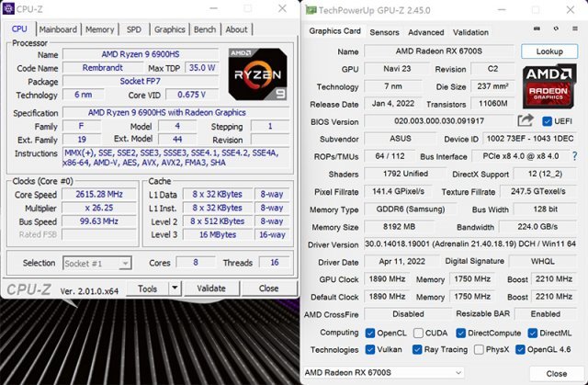Switch to the Mainboard tab
This screenshot has width=588, height=385.
[58, 29]
